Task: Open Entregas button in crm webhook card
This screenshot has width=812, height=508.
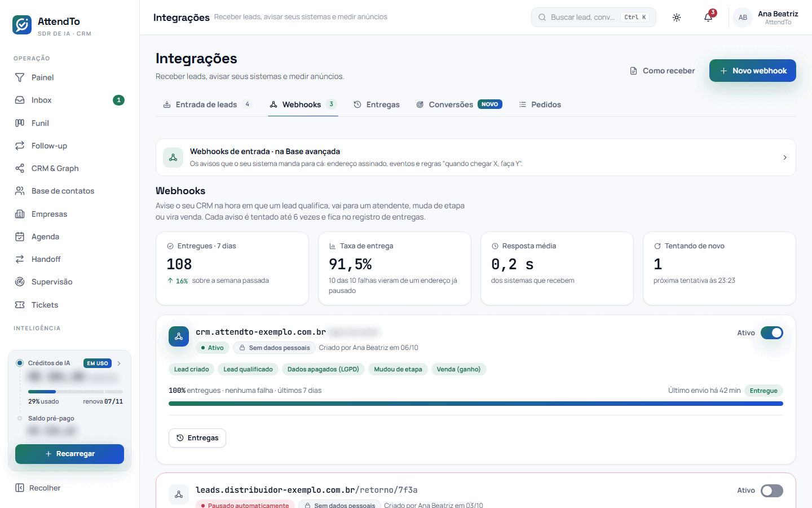Action: point(197,438)
